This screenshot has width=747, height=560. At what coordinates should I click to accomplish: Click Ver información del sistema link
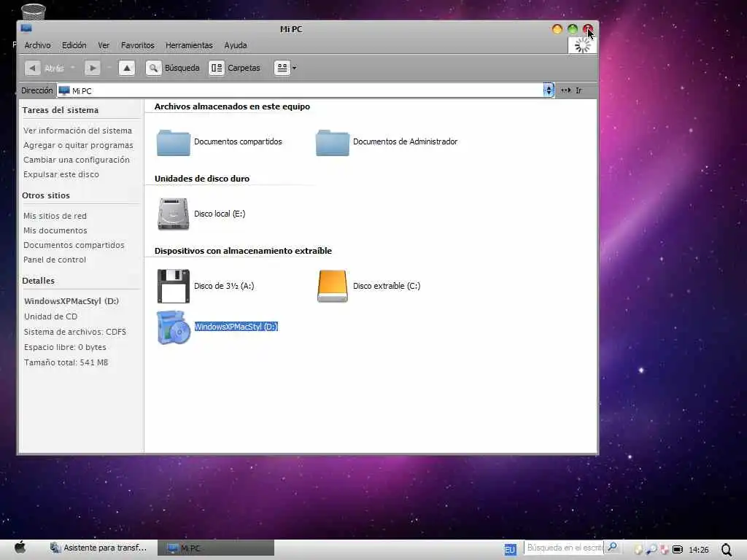click(x=77, y=131)
